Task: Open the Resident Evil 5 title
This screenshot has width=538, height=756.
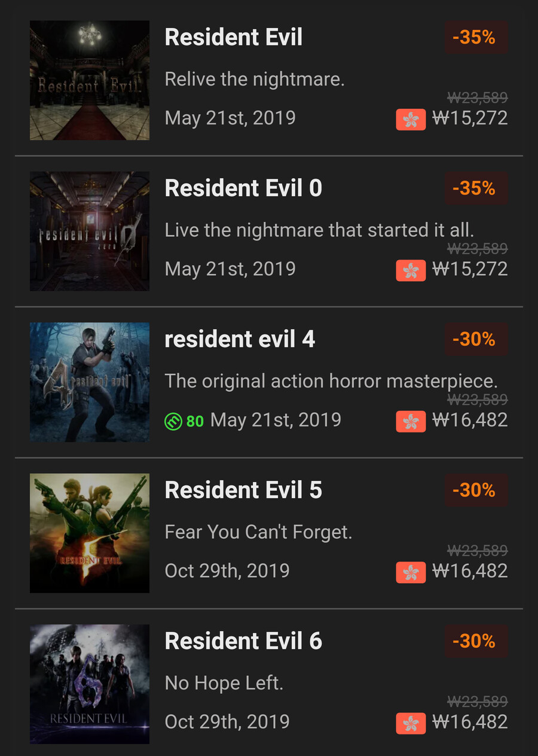Action: pos(243,490)
